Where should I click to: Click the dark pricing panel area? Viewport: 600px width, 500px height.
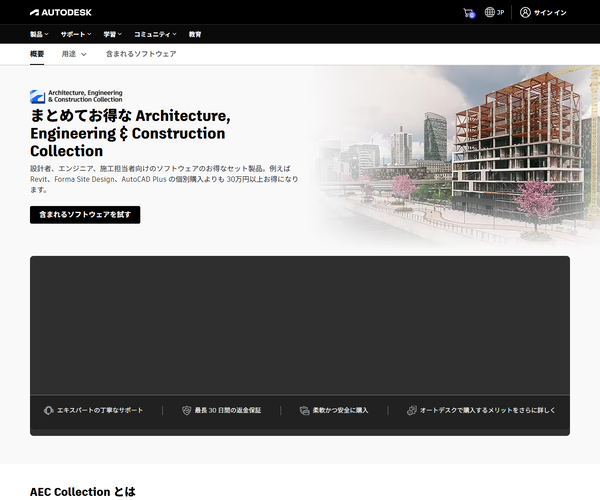coord(300,325)
